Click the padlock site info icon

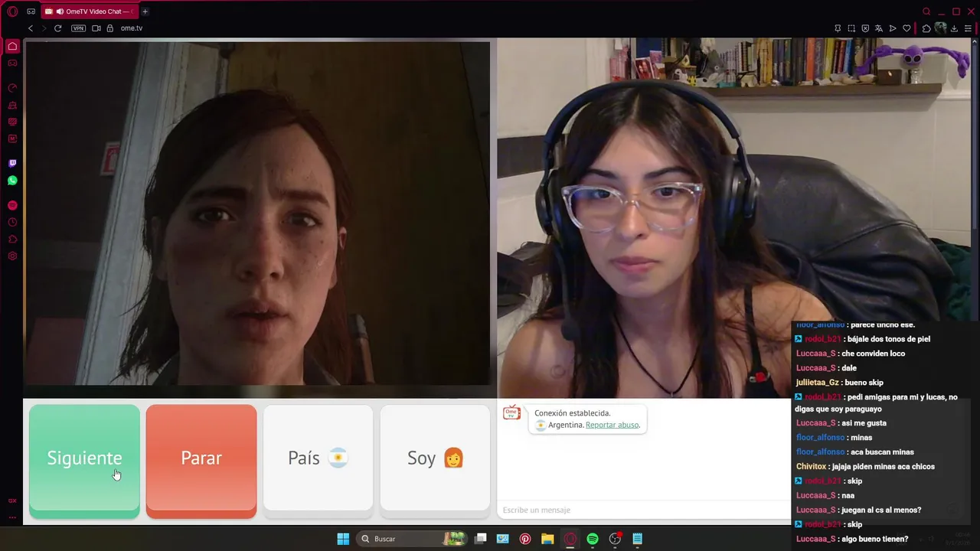point(109,28)
